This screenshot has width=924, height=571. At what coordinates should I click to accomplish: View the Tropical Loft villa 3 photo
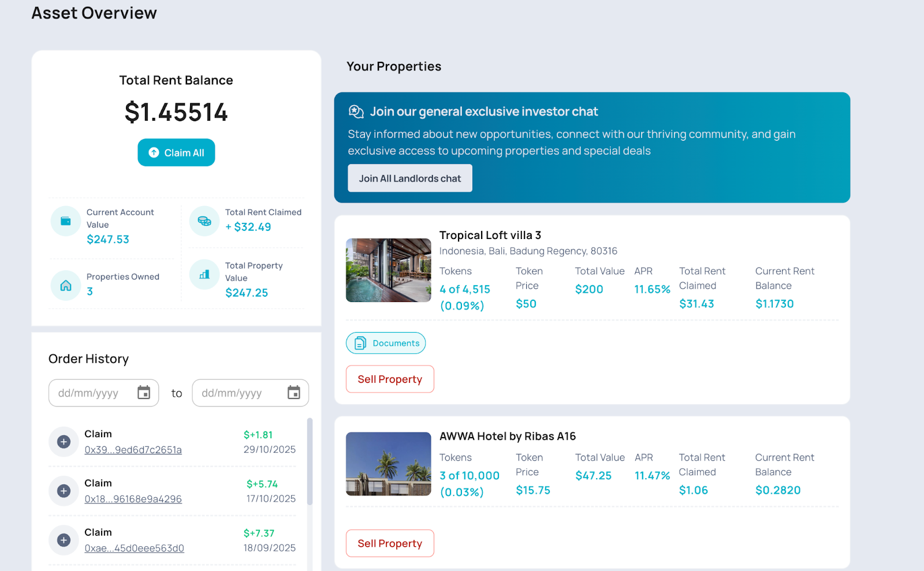tap(388, 270)
